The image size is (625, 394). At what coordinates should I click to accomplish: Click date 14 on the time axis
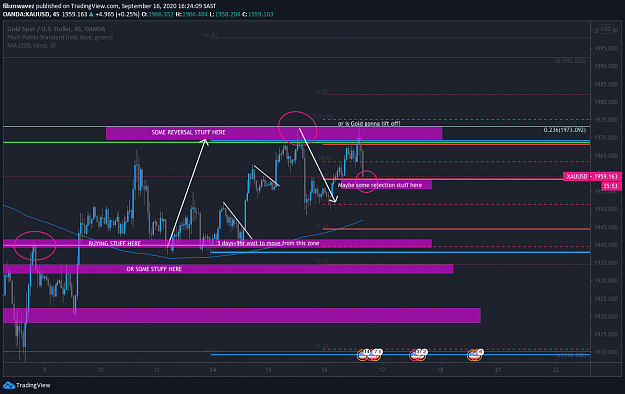tap(213, 370)
